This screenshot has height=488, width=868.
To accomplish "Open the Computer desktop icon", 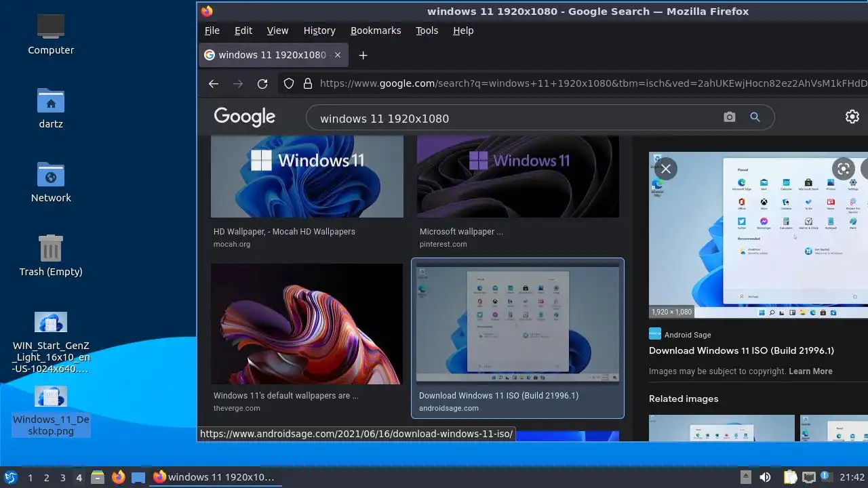I will pos(51,34).
